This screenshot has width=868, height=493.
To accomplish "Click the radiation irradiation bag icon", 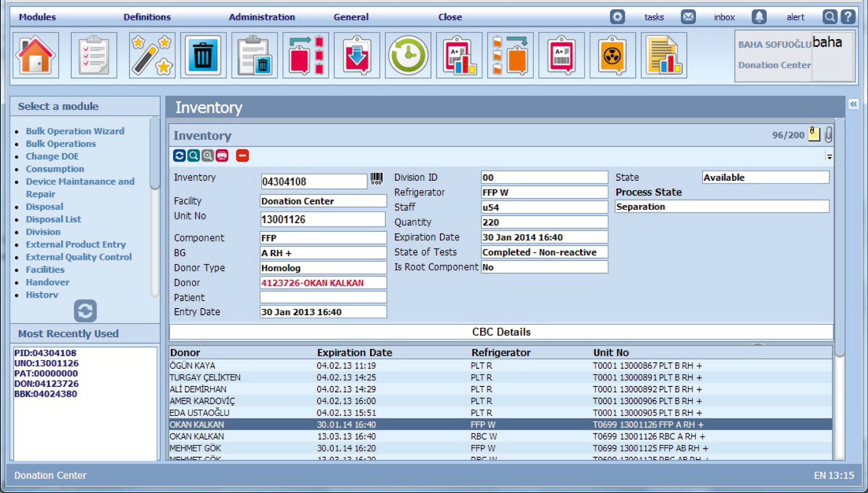I will (x=612, y=55).
